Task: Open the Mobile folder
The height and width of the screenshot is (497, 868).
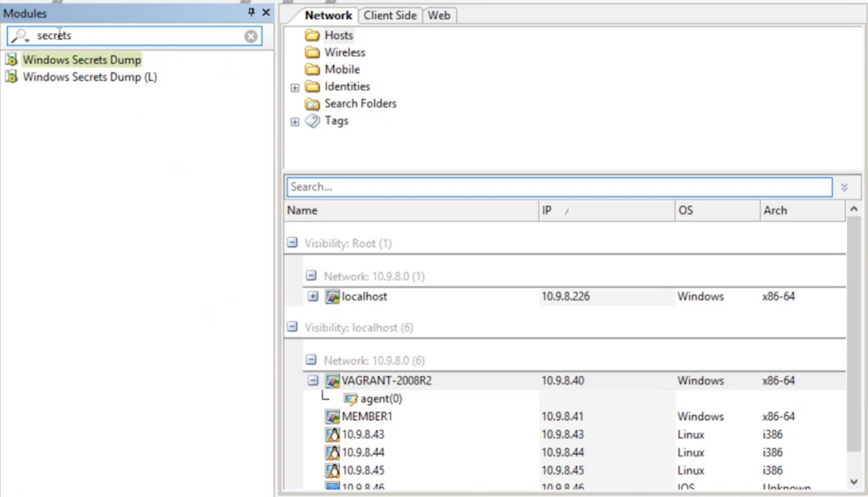Action: (342, 69)
